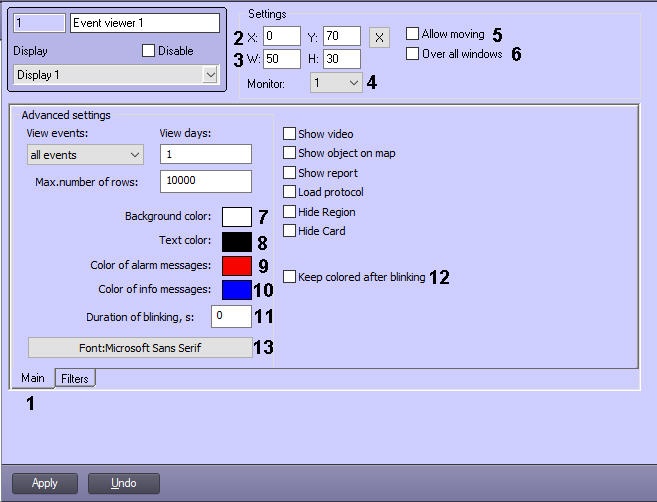Enable Allow moving option
Screen dimensions: 657x502
tap(412, 34)
